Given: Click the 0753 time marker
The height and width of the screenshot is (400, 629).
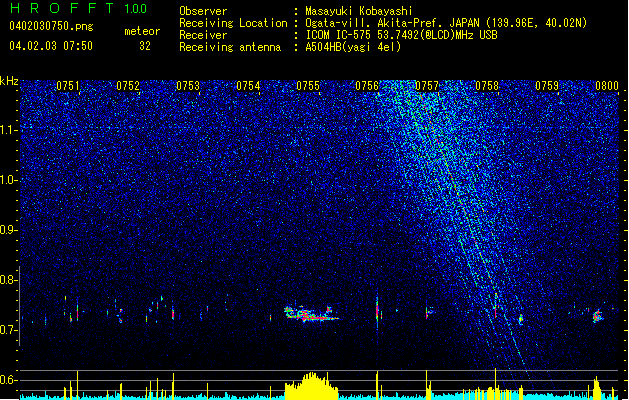Looking at the screenshot, I should (x=188, y=86).
